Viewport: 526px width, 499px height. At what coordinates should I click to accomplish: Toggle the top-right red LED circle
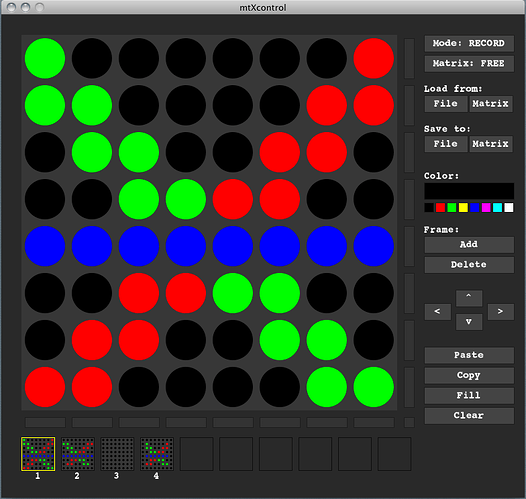(x=373, y=58)
